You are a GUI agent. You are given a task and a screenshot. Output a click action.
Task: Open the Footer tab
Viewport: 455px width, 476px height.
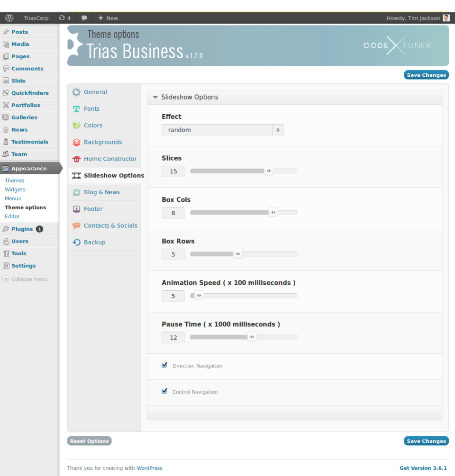[104, 209]
